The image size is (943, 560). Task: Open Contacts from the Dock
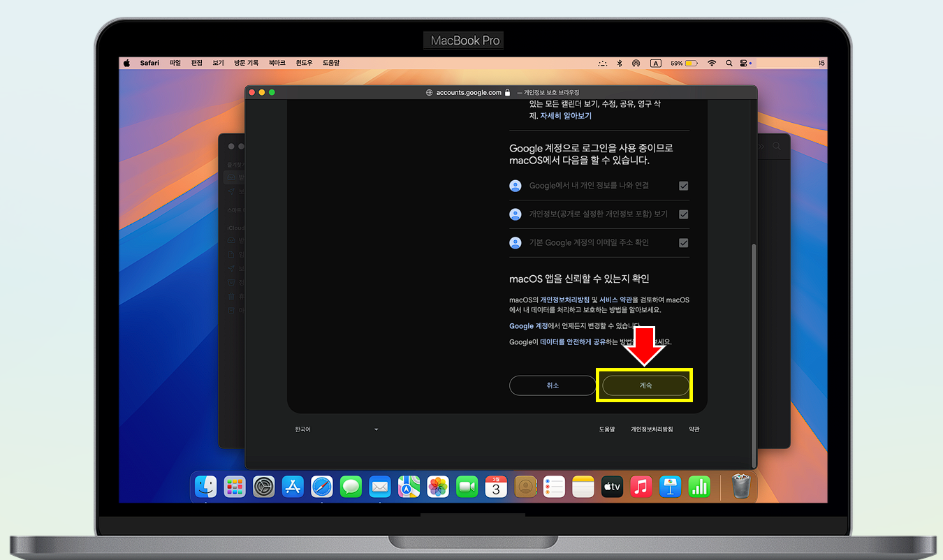point(525,486)
